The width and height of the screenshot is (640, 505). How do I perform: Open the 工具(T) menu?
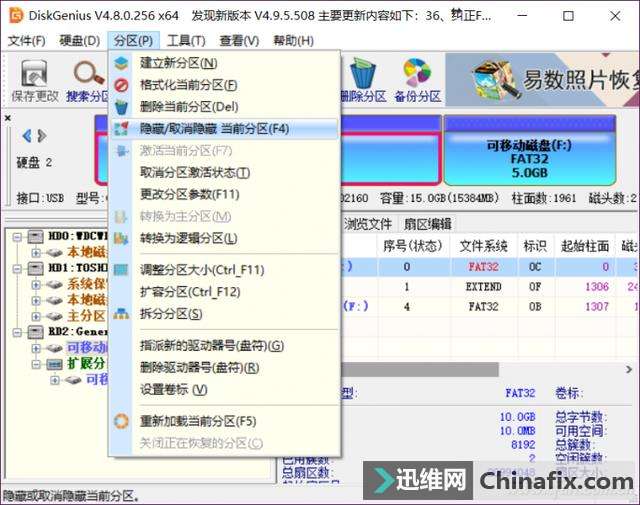click(x=186, y=41)
